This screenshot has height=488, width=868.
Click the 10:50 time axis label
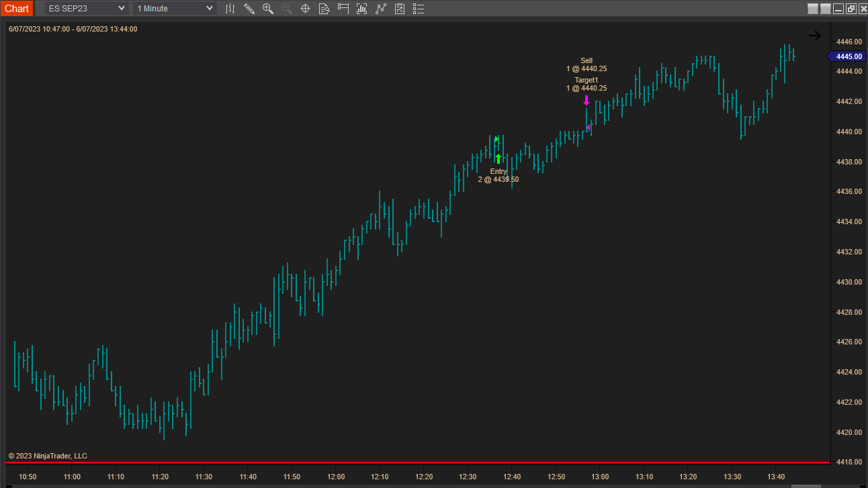[28, 477]
